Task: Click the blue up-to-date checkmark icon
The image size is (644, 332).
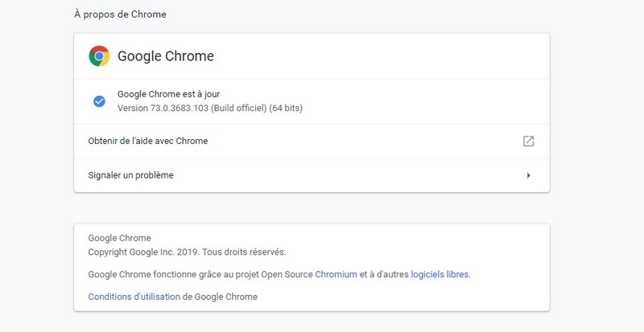Action: [x=99, y=101]
